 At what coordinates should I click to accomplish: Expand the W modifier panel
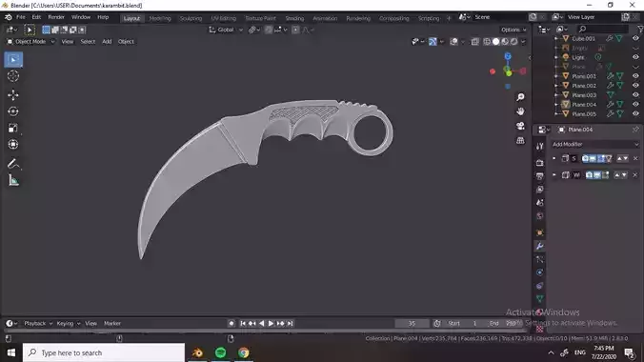tap(554, 175)
